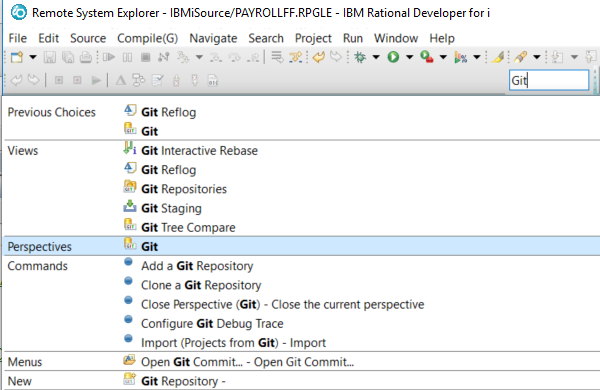The width and height of the screenshot is (600, 390).
Task: Click the debug Suspend icon
Action: [x=127, y=57]
